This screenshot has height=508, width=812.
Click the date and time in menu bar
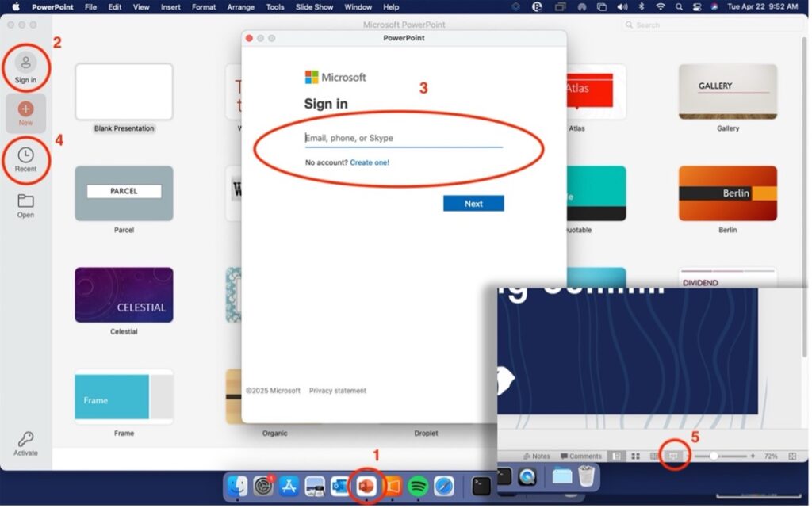762,6
